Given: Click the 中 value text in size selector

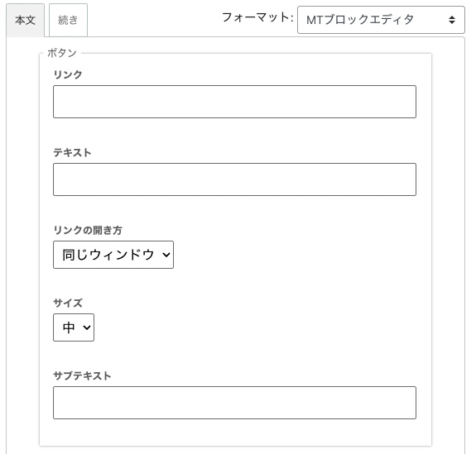Looking at the screenshot, I should pyautogui.click(x=69, y=327).
